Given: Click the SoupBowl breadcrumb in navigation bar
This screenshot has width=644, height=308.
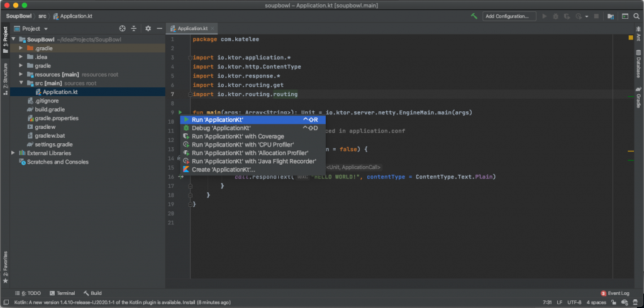Looking at the screenshot, I should pos(19,16).
